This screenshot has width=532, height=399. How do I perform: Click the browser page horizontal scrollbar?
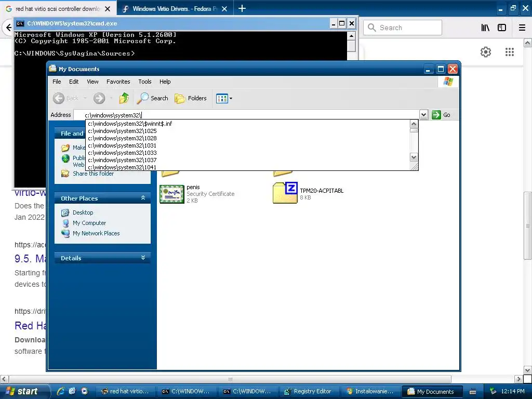coord(230,379)
